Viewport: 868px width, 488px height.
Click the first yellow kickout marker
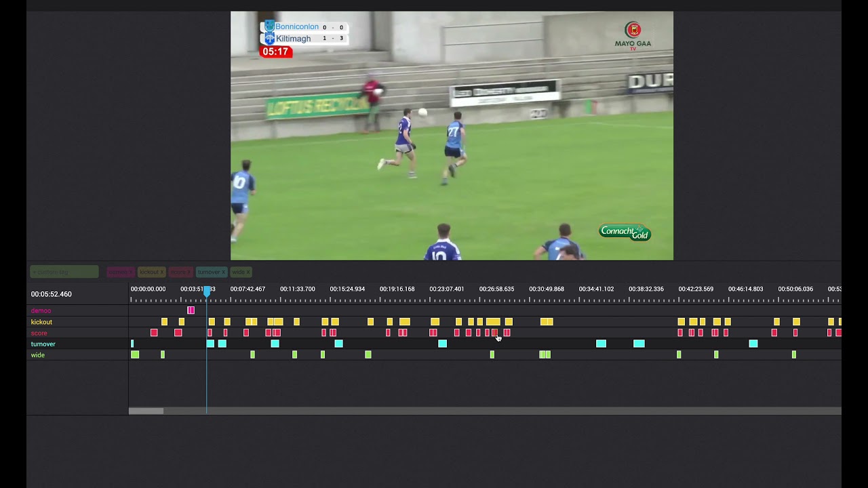click(x=164, y=322)
